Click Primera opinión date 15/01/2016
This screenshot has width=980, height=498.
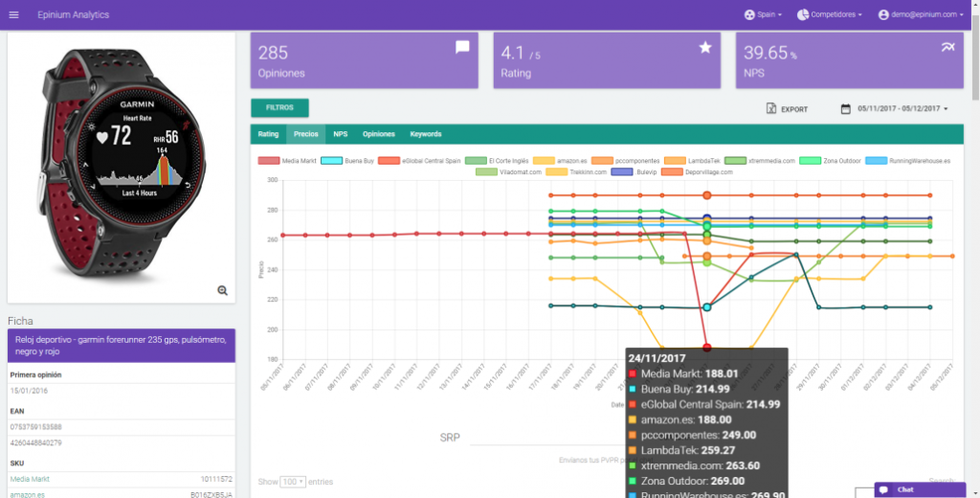pos(29,391)
